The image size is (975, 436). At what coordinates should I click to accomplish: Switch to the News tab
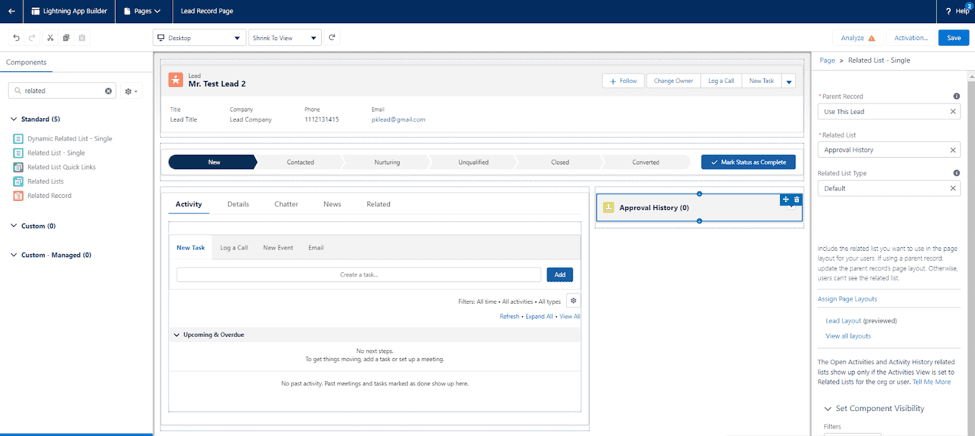[x=332, y=204]
